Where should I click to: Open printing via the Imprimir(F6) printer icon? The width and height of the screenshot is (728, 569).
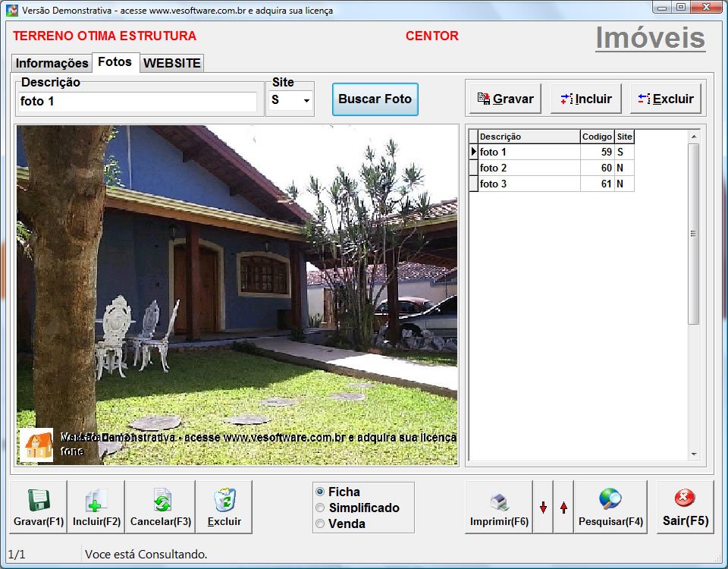[498, 501]
